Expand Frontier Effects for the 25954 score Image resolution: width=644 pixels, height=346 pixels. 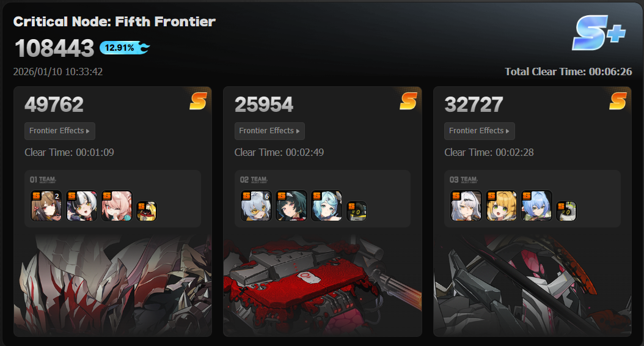[x=269, y=131]
